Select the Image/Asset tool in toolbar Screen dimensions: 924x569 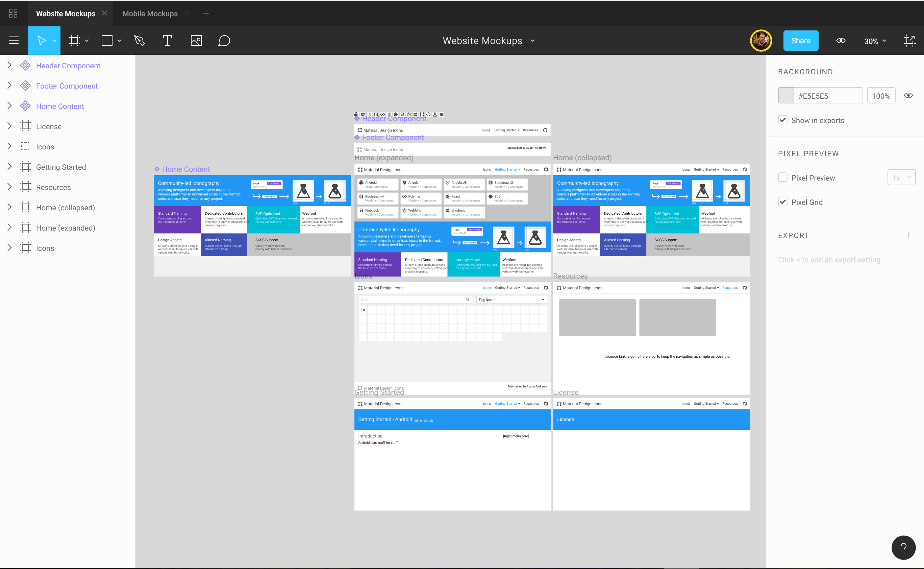(196, 40)
